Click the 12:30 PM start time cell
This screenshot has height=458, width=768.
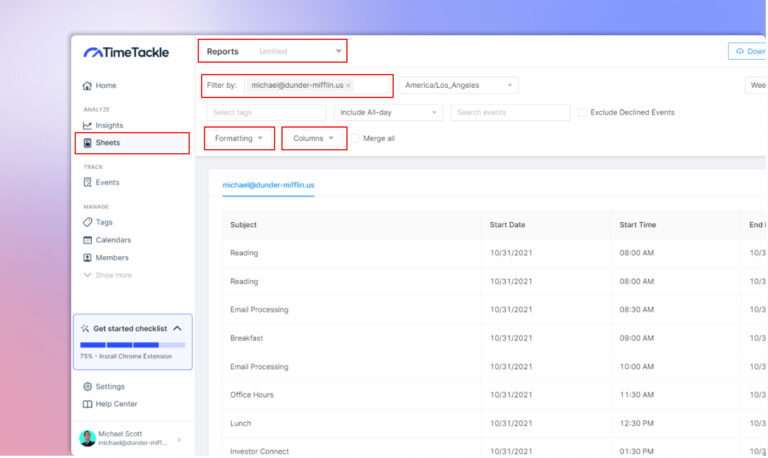point(637,423)
